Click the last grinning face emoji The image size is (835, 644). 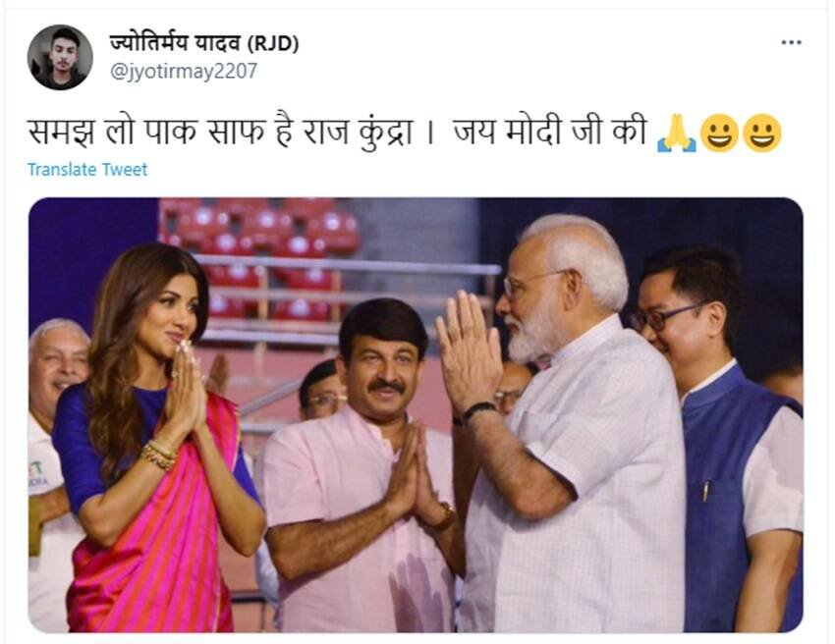click(762, 134)
